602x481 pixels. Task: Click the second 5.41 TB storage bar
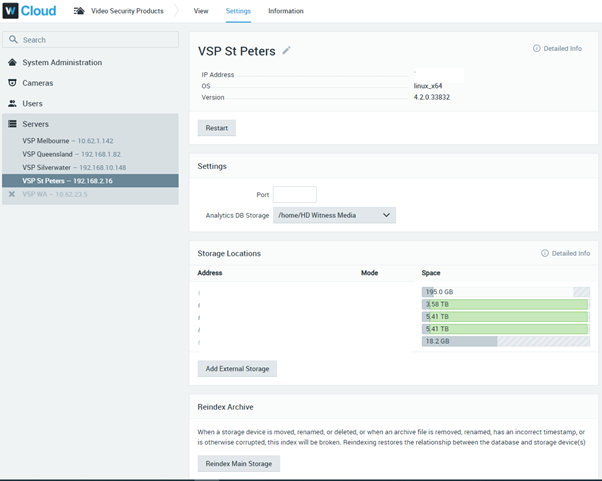[505, 329]
